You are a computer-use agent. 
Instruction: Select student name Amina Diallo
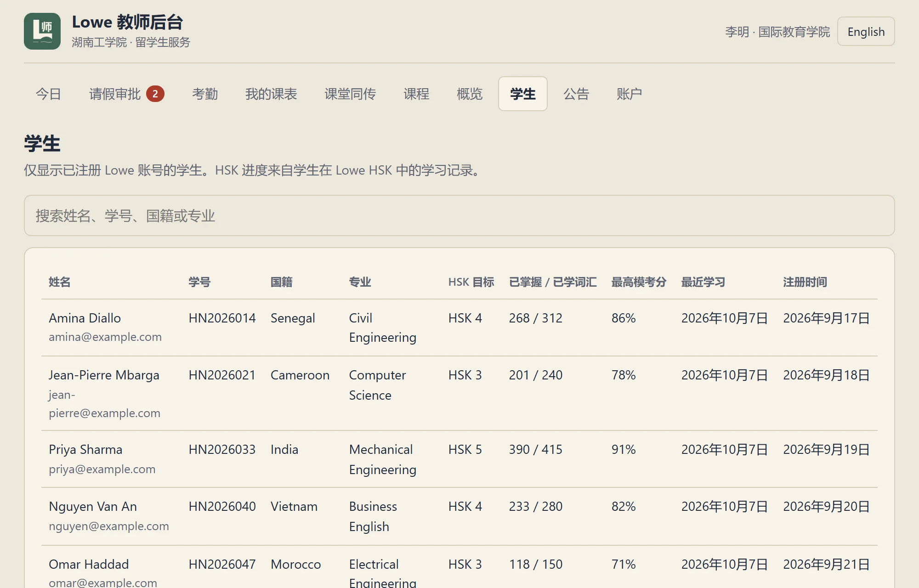point(85,318)
